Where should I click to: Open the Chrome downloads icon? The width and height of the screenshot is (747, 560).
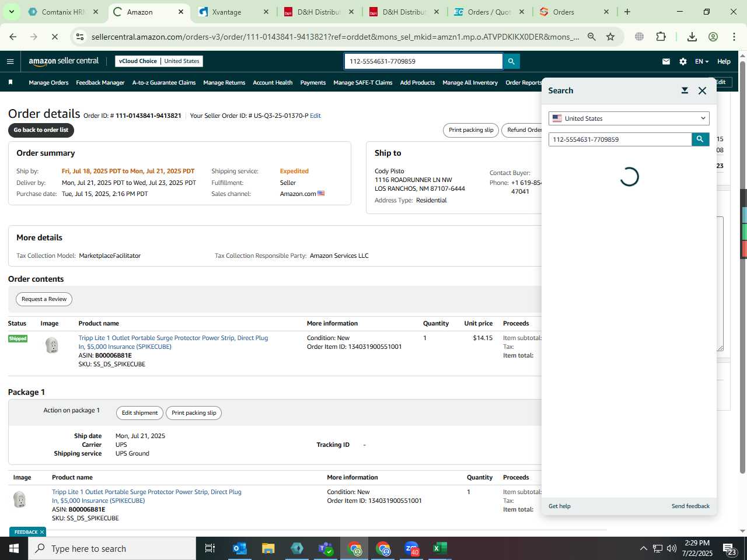692,37
